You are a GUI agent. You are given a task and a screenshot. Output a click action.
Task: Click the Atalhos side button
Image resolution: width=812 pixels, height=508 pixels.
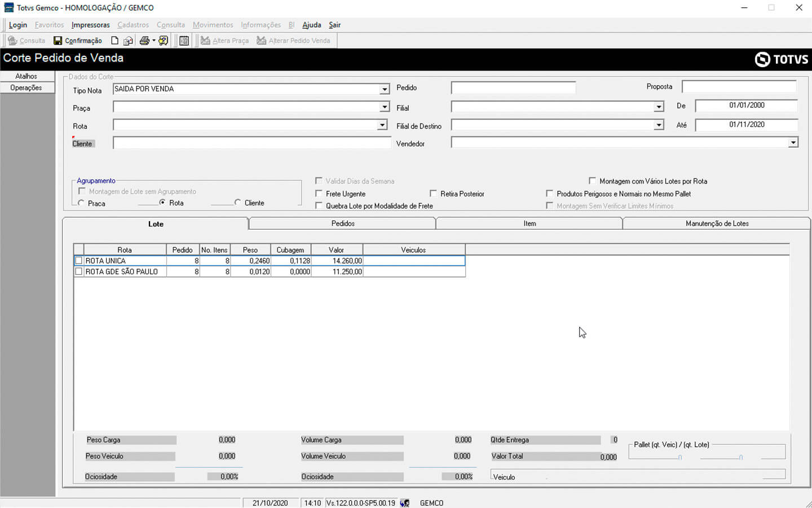(27, 76)
